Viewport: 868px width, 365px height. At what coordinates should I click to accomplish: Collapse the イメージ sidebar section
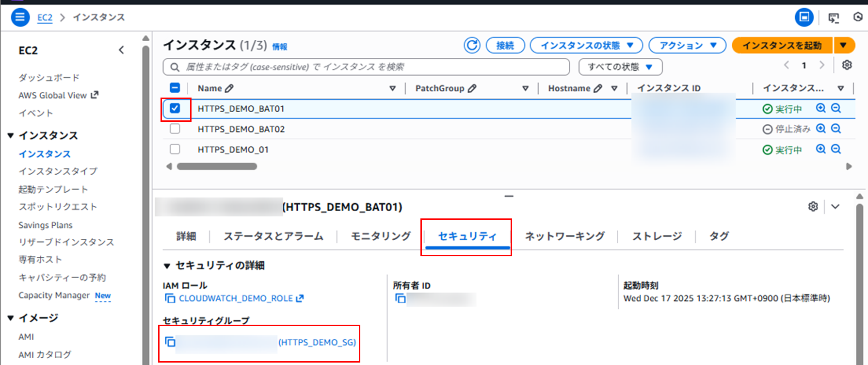point(10,318)
